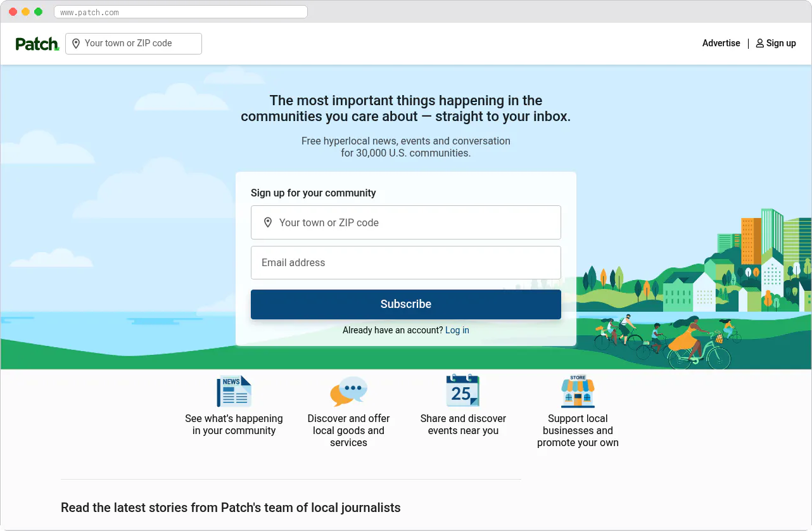Click the yellow traffic light button
This screenshot has height=531, width=812.
click(x=25, y=11)
